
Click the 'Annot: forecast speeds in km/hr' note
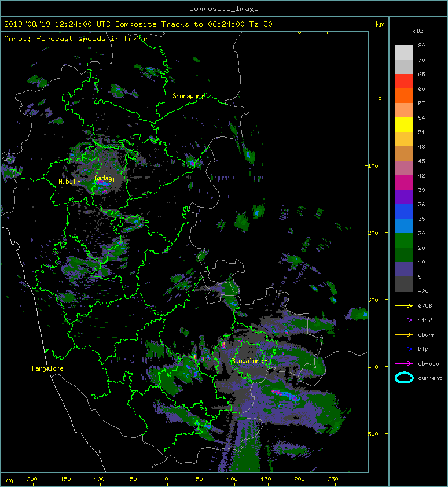[76, 39]
